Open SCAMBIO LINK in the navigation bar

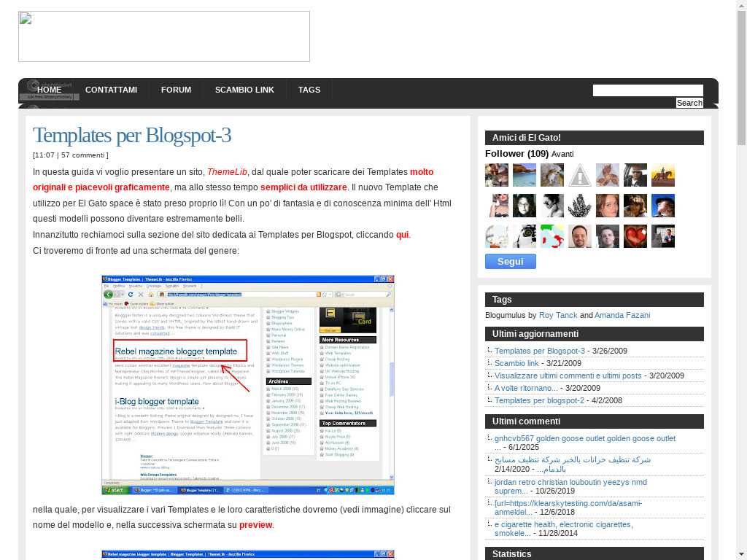click(244, 90)
